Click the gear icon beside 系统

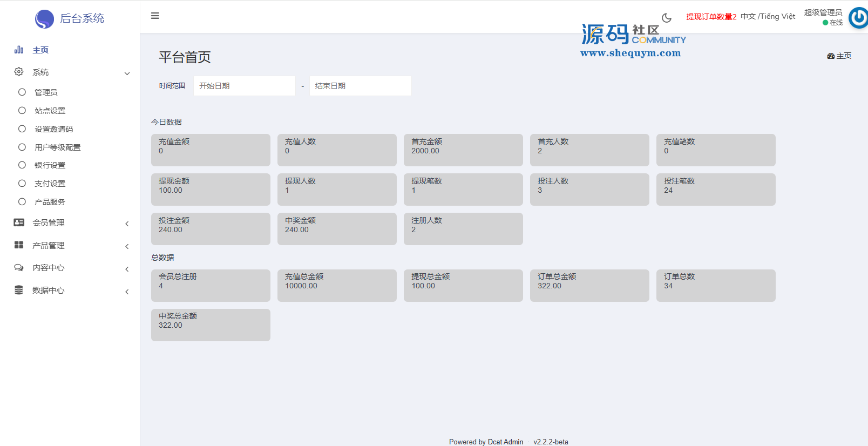pyautogui.click(x=19, y=72)
